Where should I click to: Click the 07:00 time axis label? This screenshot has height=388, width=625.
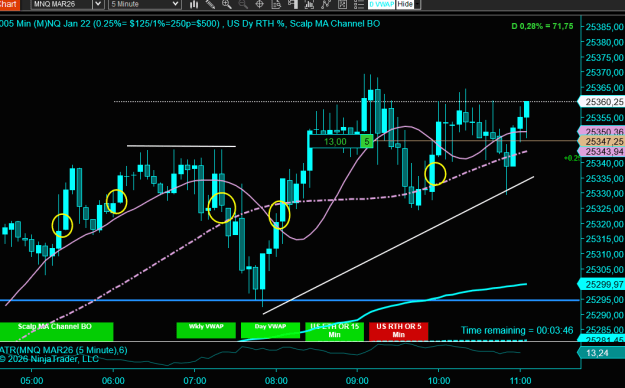coord(195,380)
